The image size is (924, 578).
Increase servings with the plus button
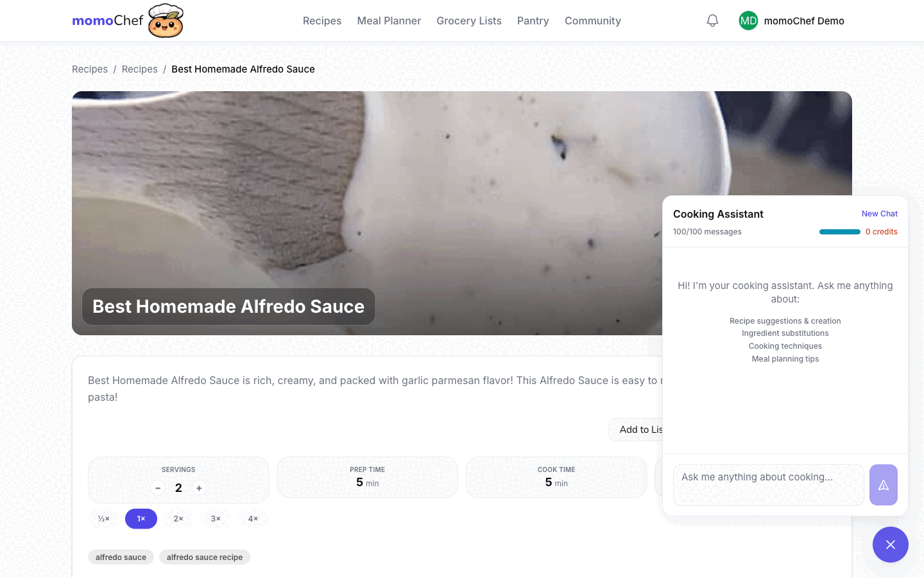tap(199, 488)
